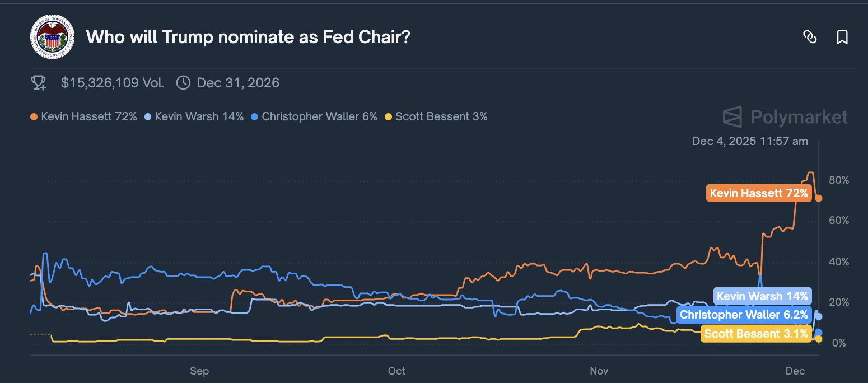Click the clock icon by end date
The width and height of the screenshot is (868, 383).
click(183, 83)
